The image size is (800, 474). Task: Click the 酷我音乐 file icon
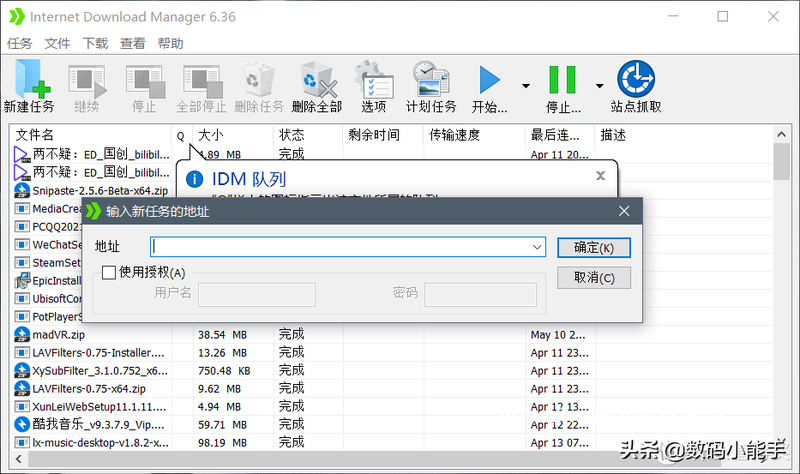pyautogui.click(x=22, y=425)
